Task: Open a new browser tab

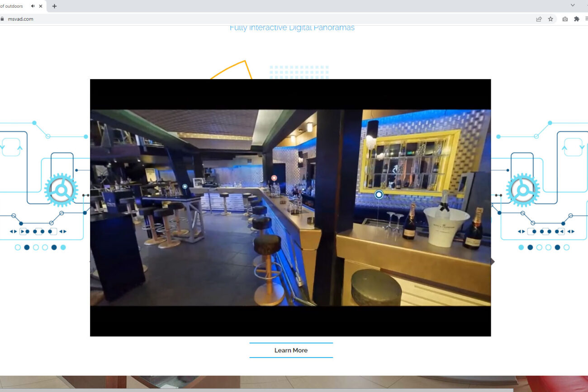Action: 54,6
